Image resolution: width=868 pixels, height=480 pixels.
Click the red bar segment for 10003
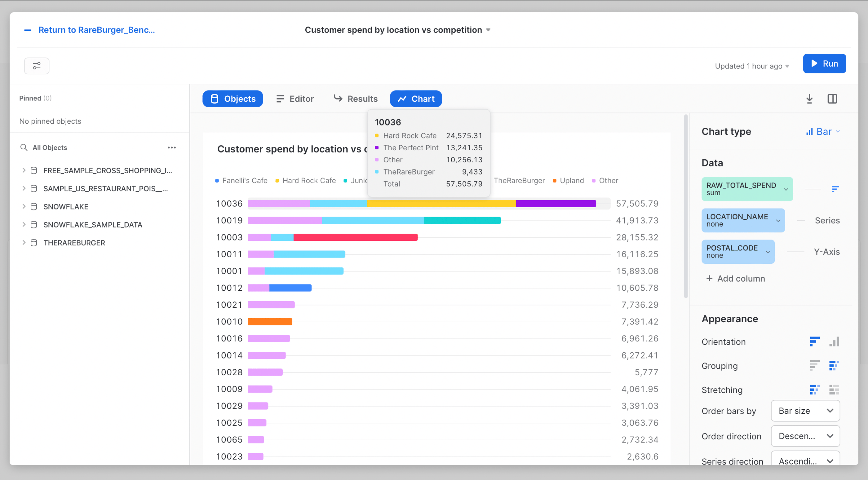pyautogui.click(x=355, y=237)
